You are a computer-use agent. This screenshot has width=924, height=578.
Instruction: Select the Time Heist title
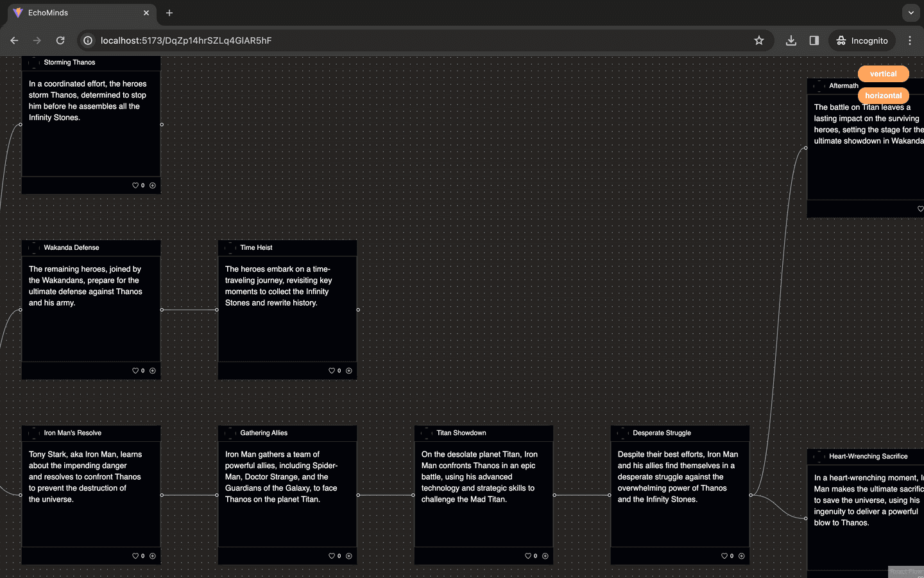(x=256, y=248)
